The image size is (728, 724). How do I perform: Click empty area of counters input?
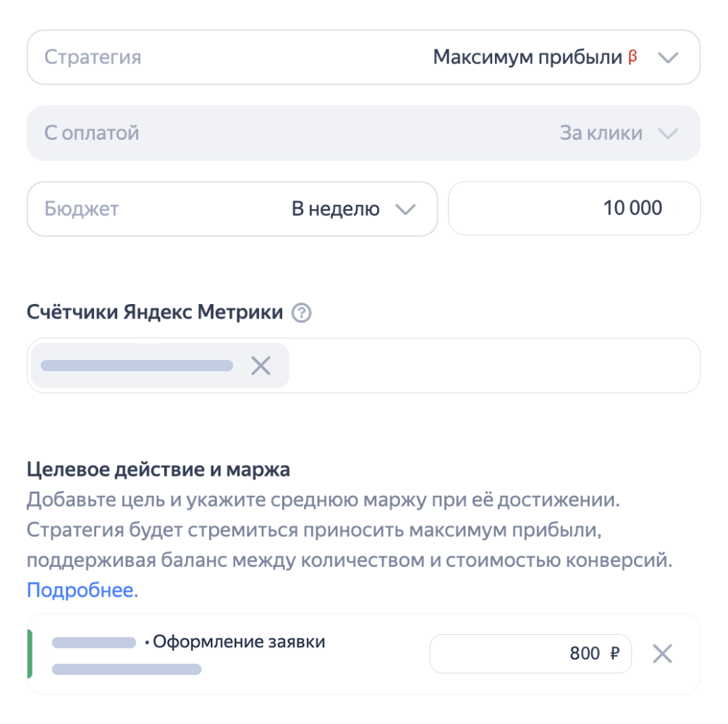492,366
